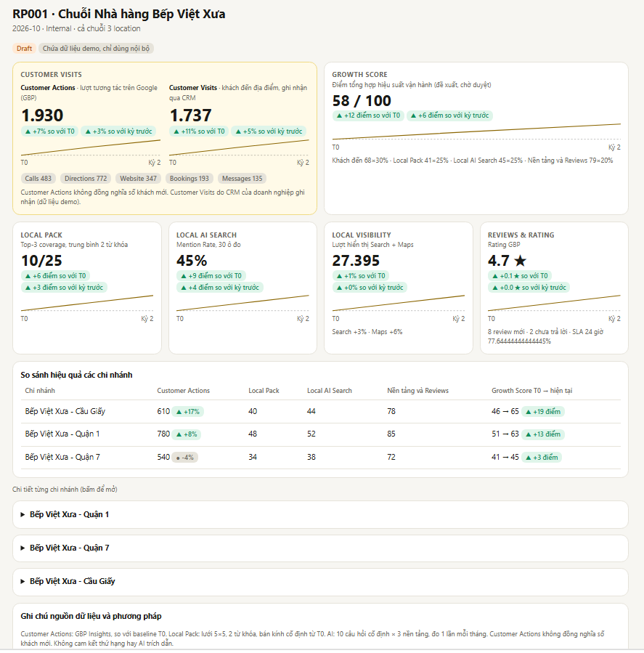Click the 'Ghi chú nguồn dữ liệu và phương pháp' heading
This screenshot has height=653, width=644.
click(91, 616)
